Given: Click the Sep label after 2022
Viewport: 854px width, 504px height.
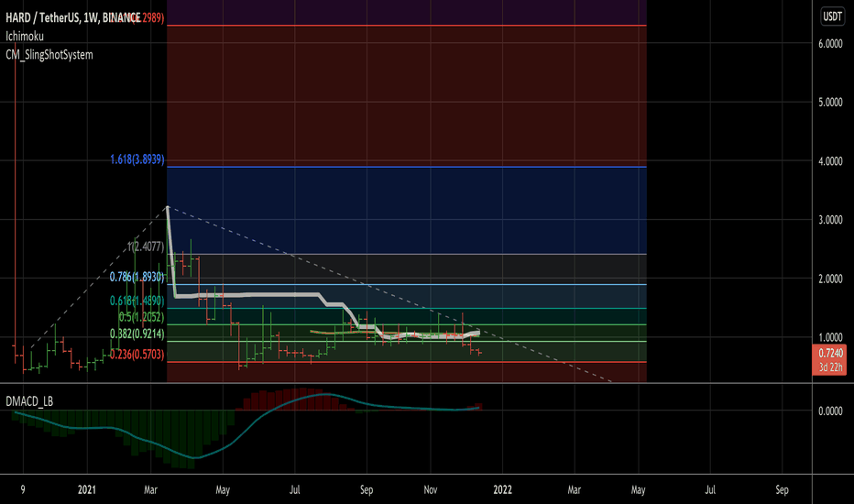Looking at the screenshot, I should (x=783, y=490).
